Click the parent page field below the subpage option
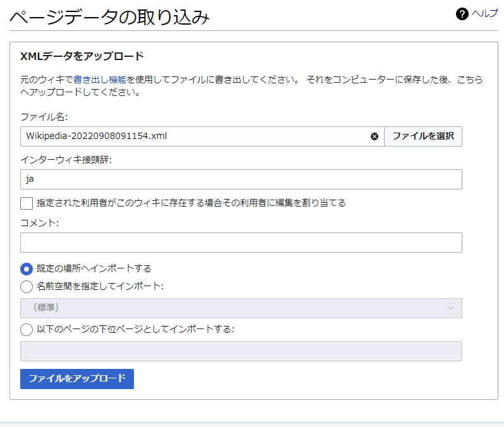The height and width of the screenshot is (427, 504). tap(241, 351)
